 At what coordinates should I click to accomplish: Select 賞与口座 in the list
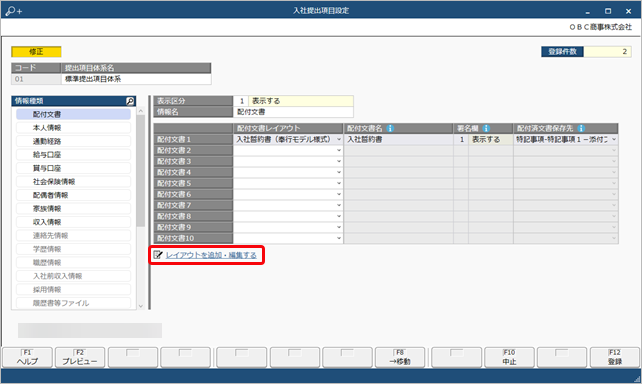tap(73, 168)
